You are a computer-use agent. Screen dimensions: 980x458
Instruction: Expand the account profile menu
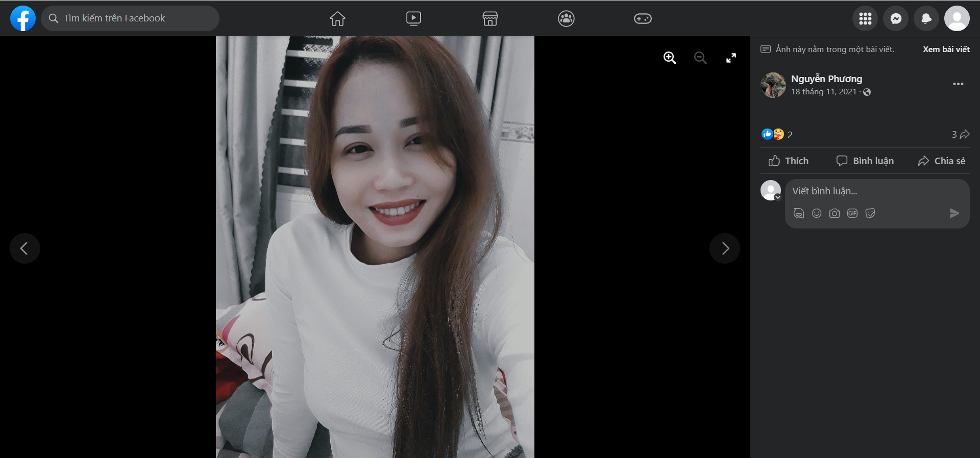[957, 19]
